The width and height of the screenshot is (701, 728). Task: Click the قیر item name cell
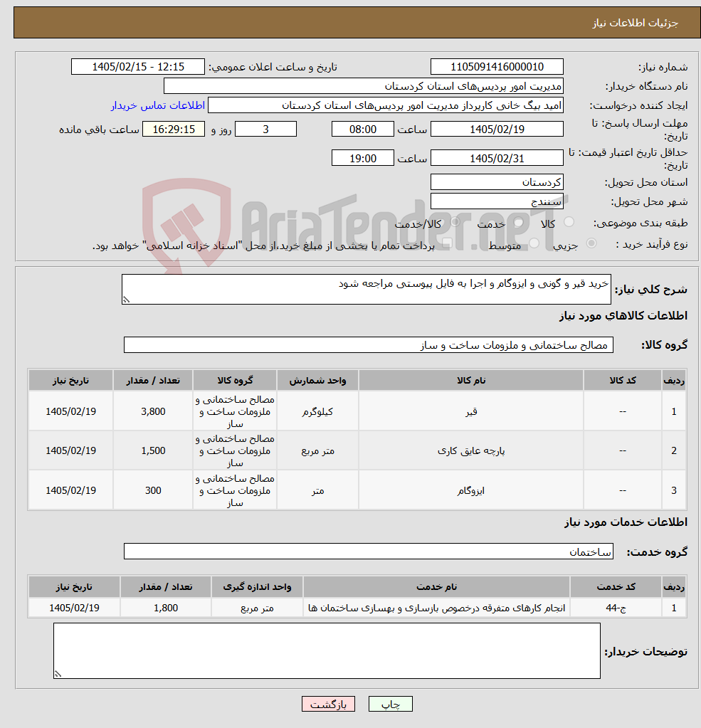pyautogui.click(x=470, y=411)
